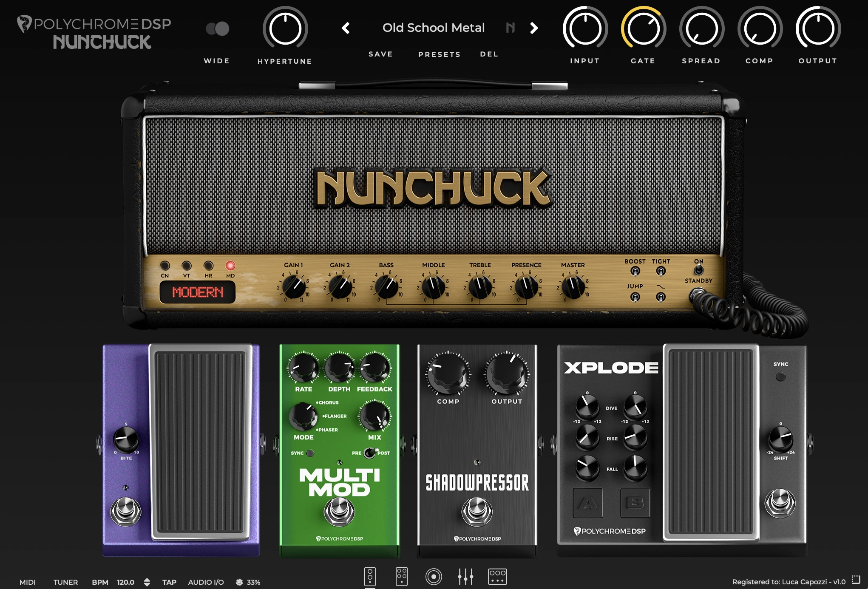This screenshot has width=868, height=589.
Task: Toggle the Wide stereo switch
Action: tap(217, 29)
